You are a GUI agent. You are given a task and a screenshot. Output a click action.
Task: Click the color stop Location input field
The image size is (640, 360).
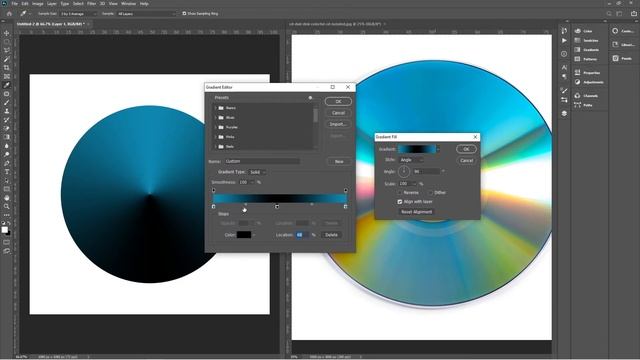point(302,235)
